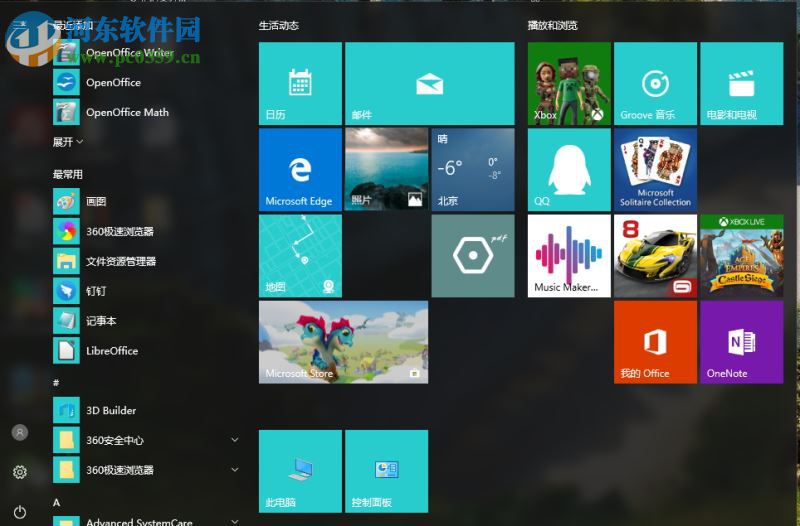Expand the recently added list (展开)
The width and height of the screenshot is (800, 526).
pos(67,142)
